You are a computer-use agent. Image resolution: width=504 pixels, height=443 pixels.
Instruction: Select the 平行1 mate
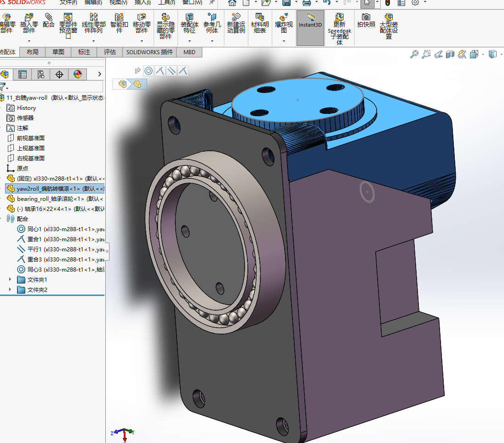[60, 249]
